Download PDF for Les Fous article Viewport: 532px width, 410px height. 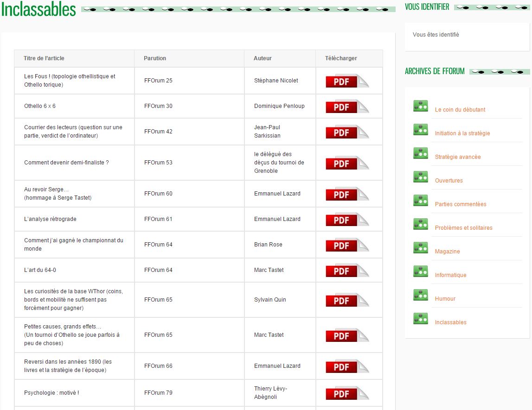pyautogui.click(x=346, y=81)
